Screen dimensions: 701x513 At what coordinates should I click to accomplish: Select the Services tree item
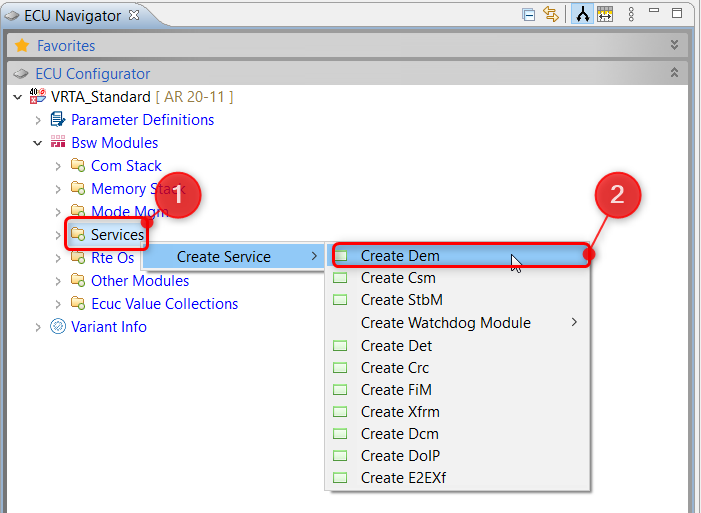coord(117,235)
